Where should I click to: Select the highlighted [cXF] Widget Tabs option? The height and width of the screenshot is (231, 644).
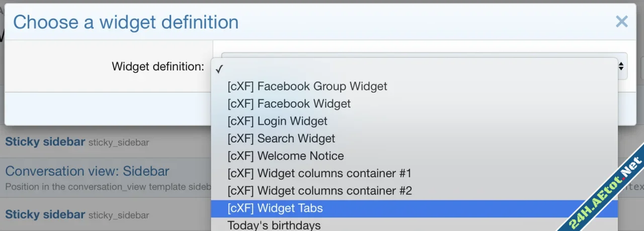(275, 208)
